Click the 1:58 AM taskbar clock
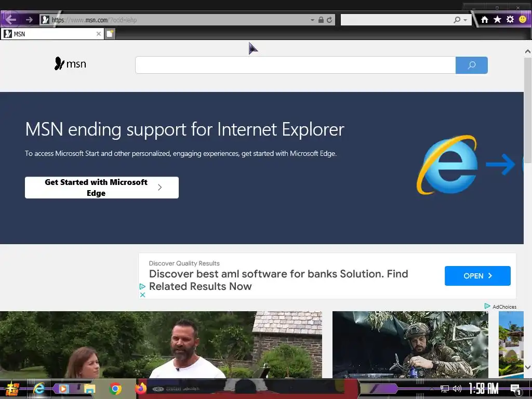 pyautogui.click(x=483, y=389)
